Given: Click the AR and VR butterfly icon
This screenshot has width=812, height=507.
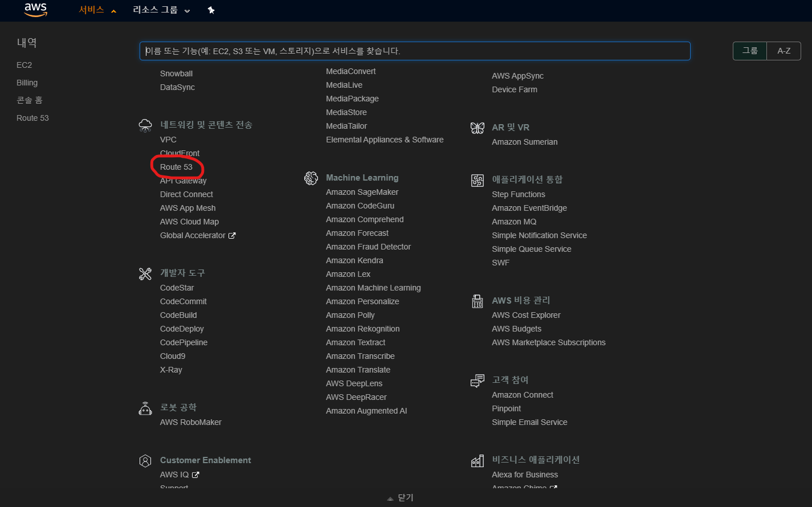Looking at the screenshot, I should pos(478,128).
